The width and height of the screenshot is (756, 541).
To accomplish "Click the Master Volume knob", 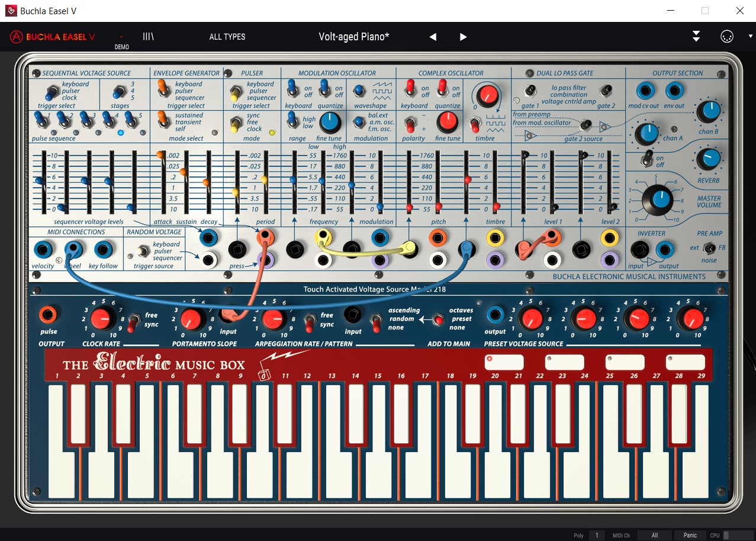I will [x=658, y=200].
